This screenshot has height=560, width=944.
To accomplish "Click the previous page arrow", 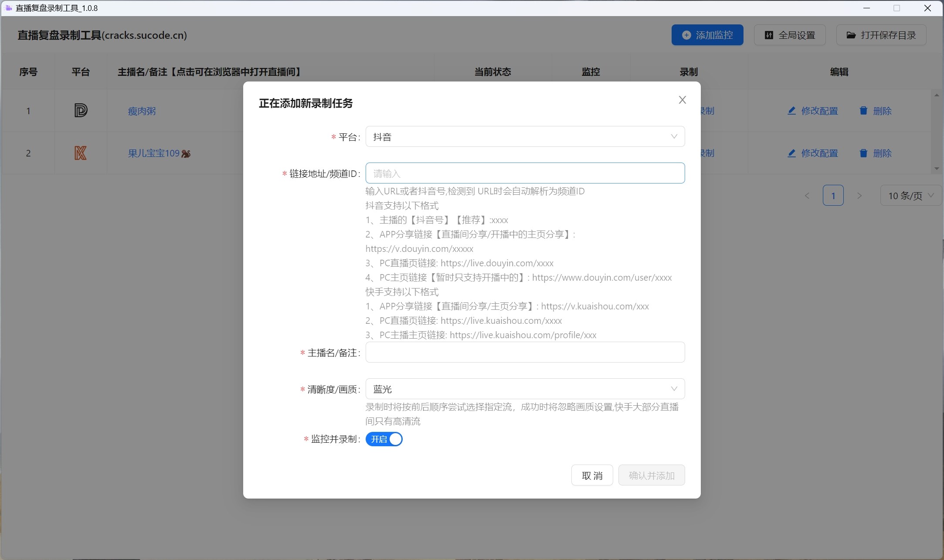I will pyautogui.click(x=807, y=196).
